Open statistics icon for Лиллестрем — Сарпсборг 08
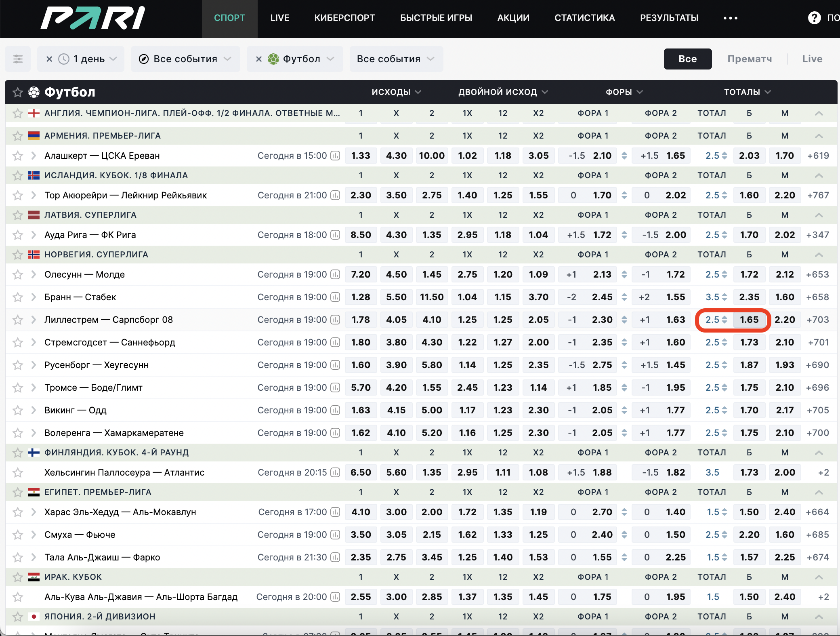840x636 pixels. 335,320
